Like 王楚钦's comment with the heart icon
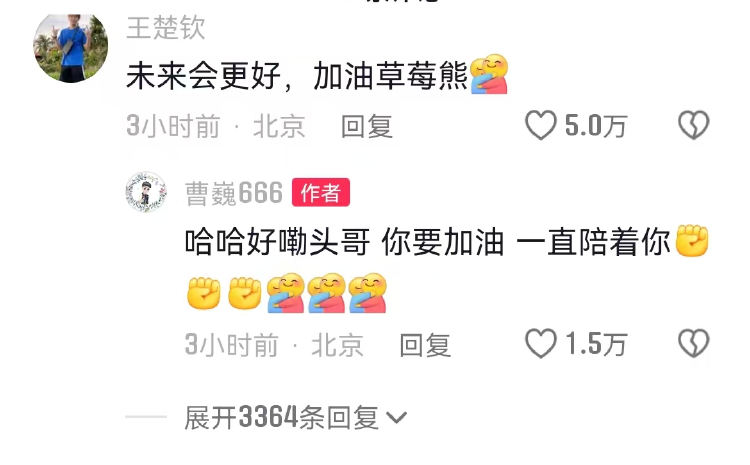The image size is (750, 465). point(540,125)
